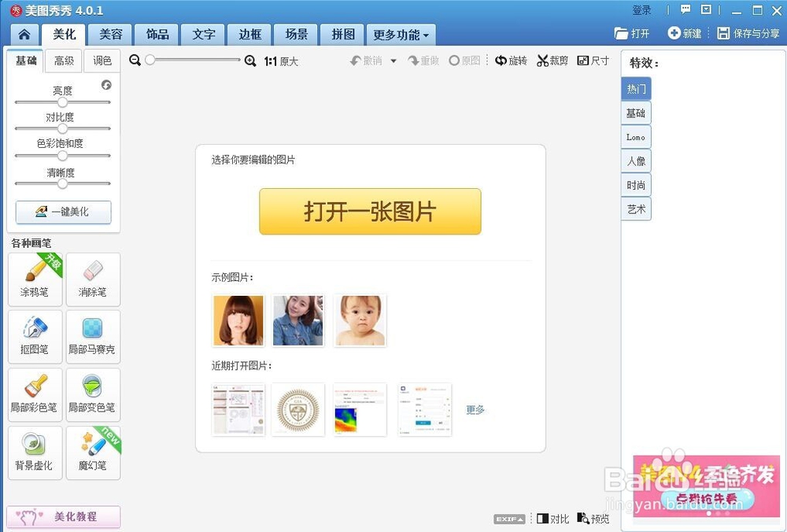
Task: Click the 亮度 brightness slider handle
Action: 62,102
